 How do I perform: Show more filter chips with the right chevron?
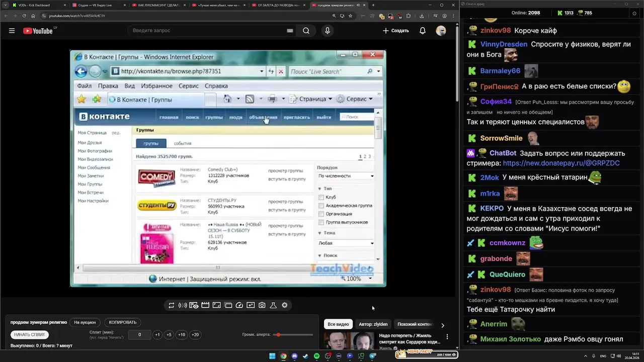click(x=443, y=325)
